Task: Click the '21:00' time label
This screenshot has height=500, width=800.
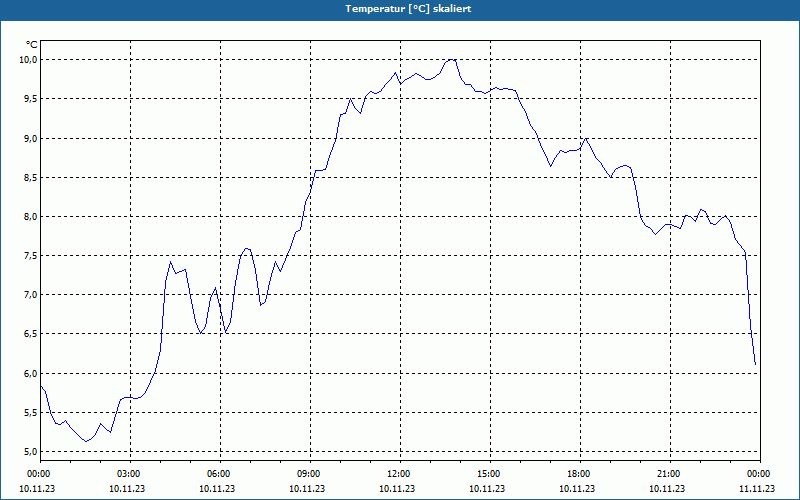Action: click(x=670, y=474)
